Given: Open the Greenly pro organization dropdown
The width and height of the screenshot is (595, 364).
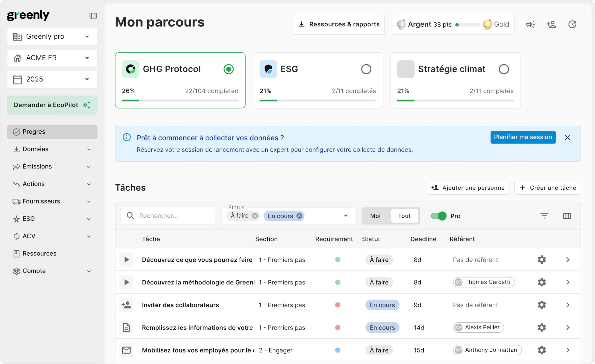Looking at the screenshot, I should click(52, 37).
